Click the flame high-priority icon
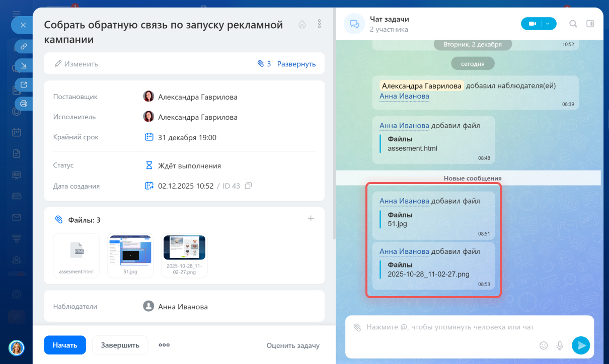The width and height of the screenshot is (609, 364). pos(302,24)
